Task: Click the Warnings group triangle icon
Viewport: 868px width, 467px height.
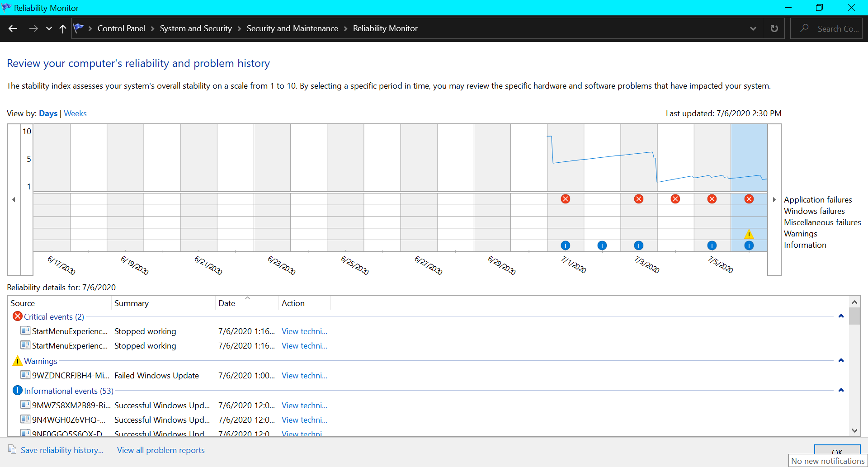Action: (x=18, y=361)
